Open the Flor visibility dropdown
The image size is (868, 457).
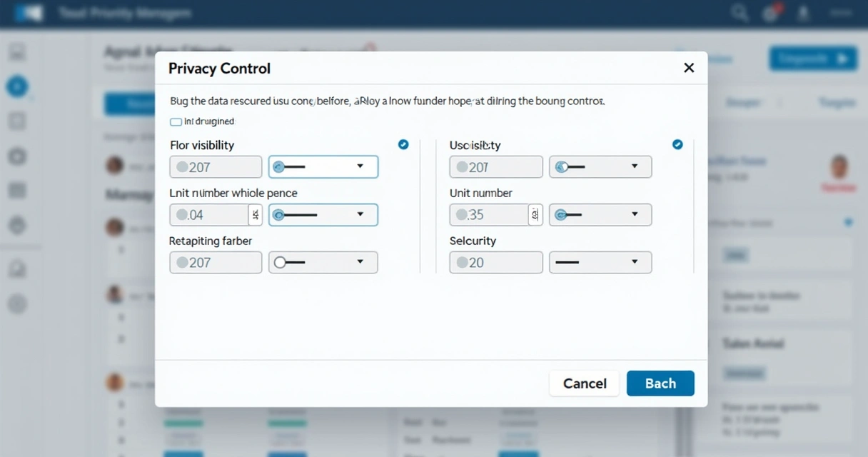point(323,167)
